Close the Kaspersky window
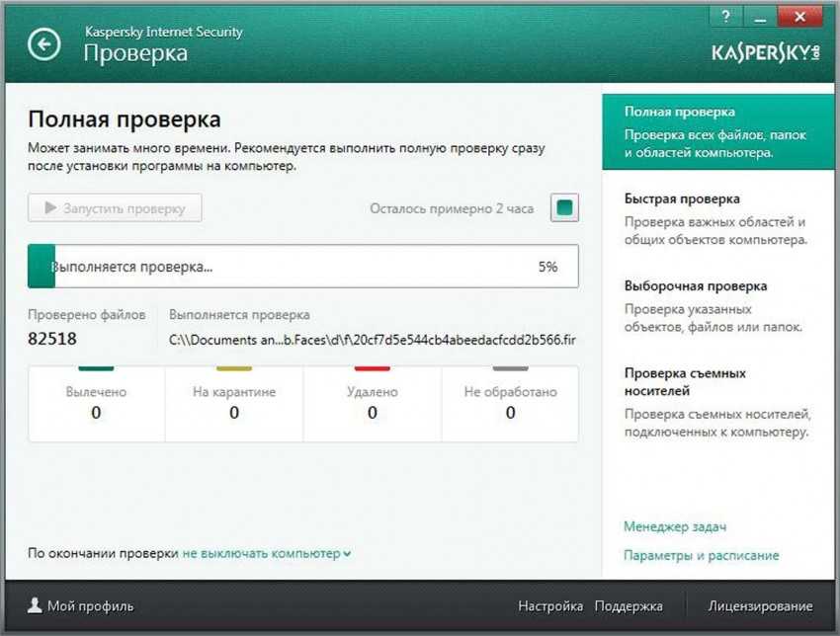 coord(799,17)
